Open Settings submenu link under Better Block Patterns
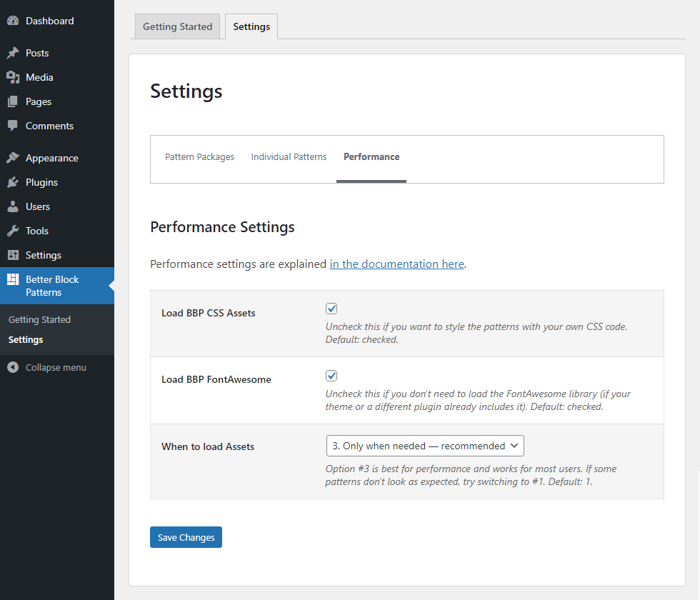This screenshot has width=700, height=600. coord(26,340)
